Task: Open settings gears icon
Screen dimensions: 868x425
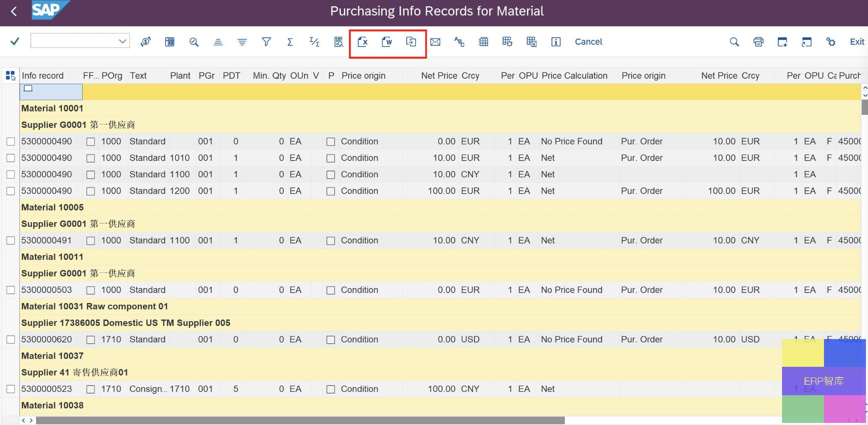Action: [x=831, y=41]
